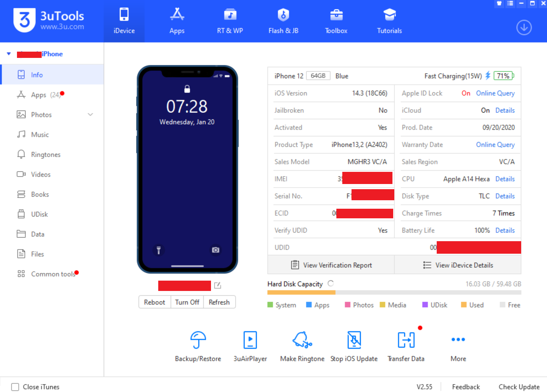
Task: Click Check Update in status bar
Action: (x=519, y=387)
